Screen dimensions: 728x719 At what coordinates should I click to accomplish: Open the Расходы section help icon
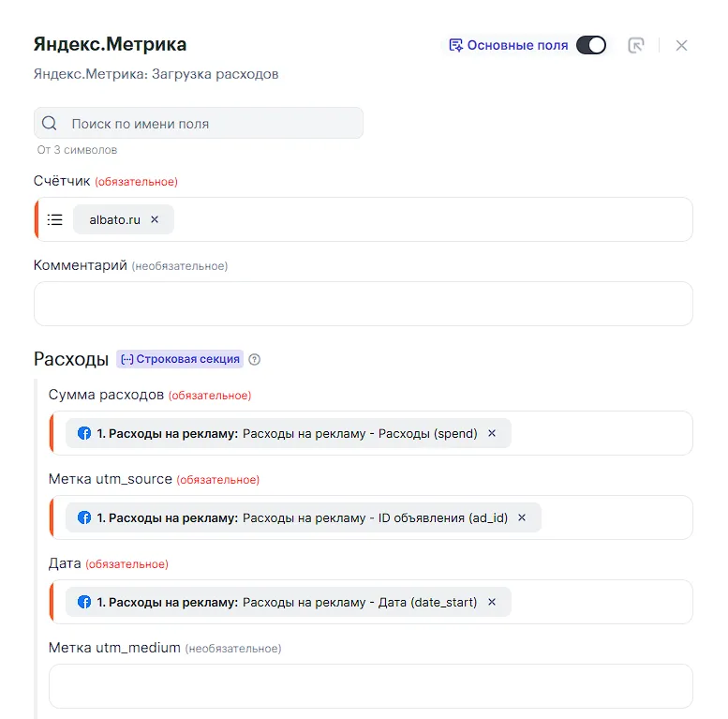click(x=255, y=359)
